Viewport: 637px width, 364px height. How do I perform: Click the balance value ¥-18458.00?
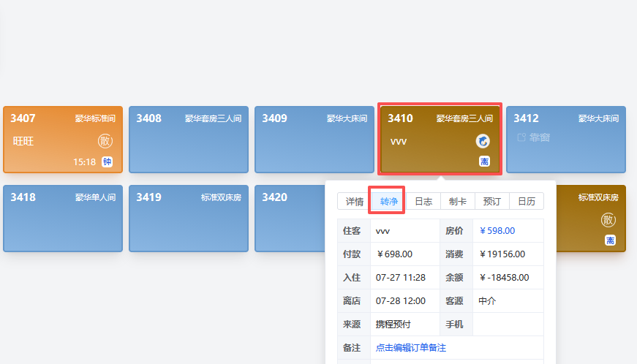[x=504, y=278]
